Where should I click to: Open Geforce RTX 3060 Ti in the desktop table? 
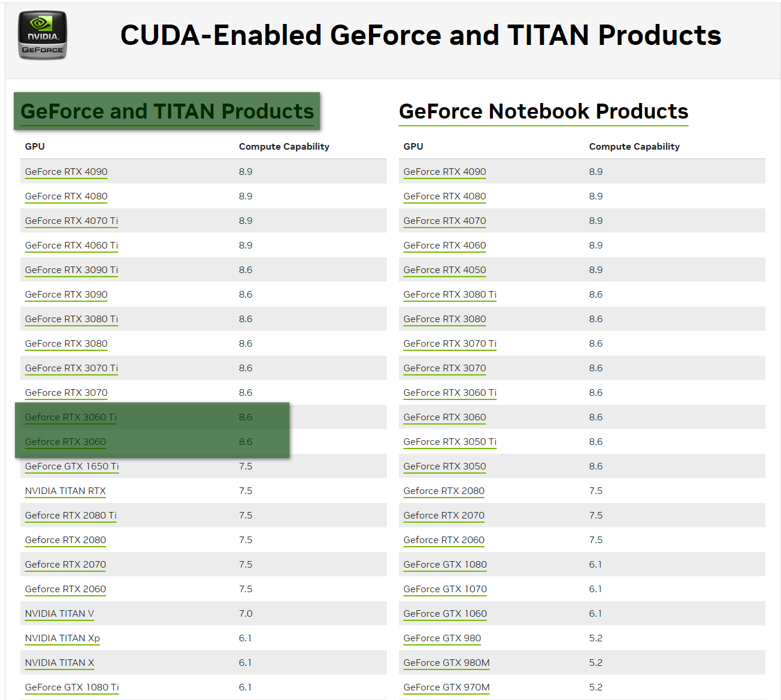click(x=71, y=417)
